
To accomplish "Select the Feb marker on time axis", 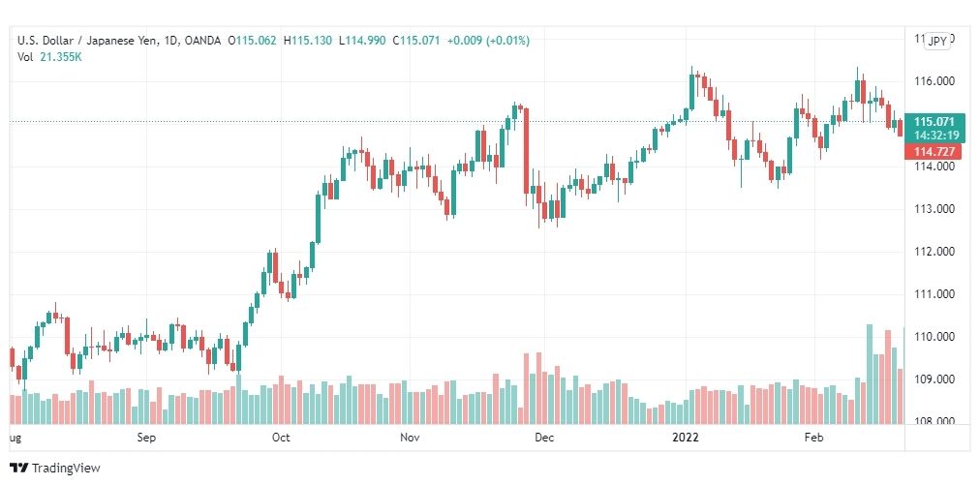I will [813, 438].
